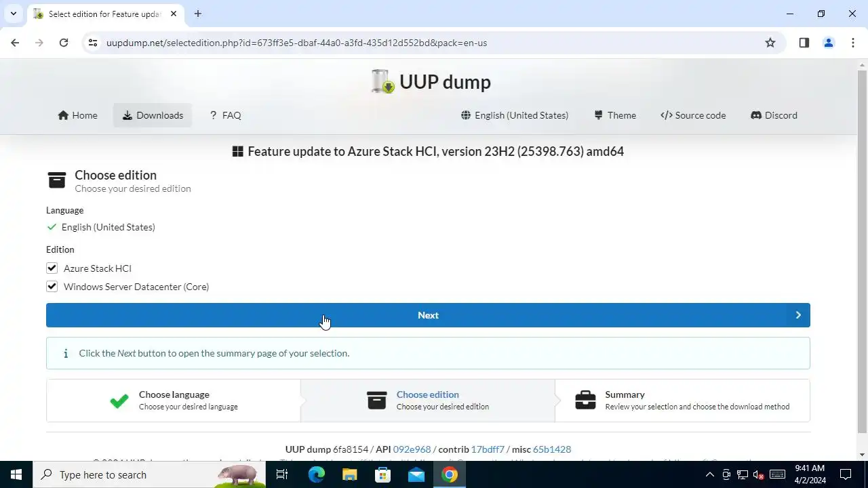View site information icon in address bar
The width and height of the screenshot is (868, 488).
(x=93, y=43)
